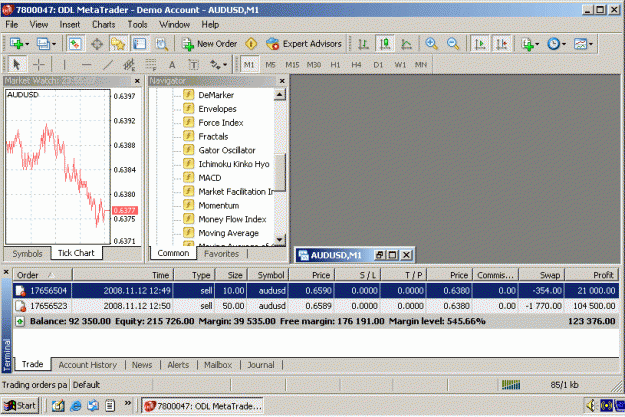This screenshot has height=417, width=625.
Task: Close the Navigator panel
Action: point(282,81)
